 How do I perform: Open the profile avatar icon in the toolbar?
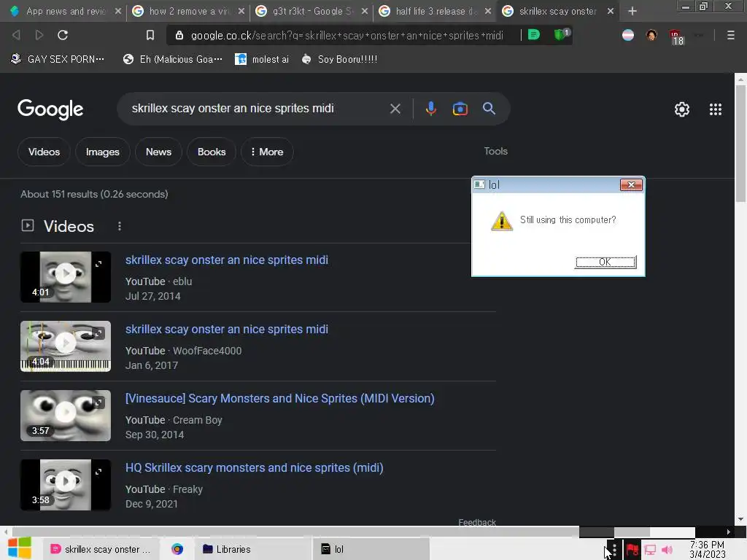651,35
